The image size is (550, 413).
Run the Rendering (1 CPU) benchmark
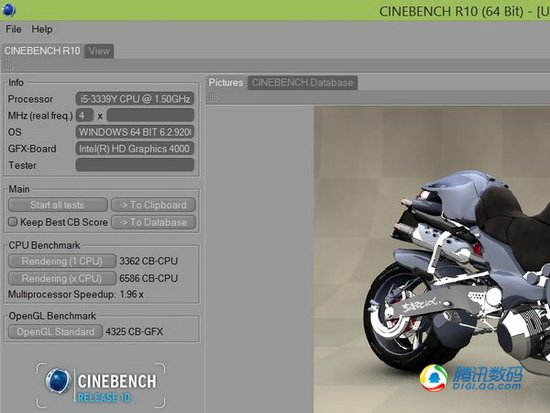62,261
